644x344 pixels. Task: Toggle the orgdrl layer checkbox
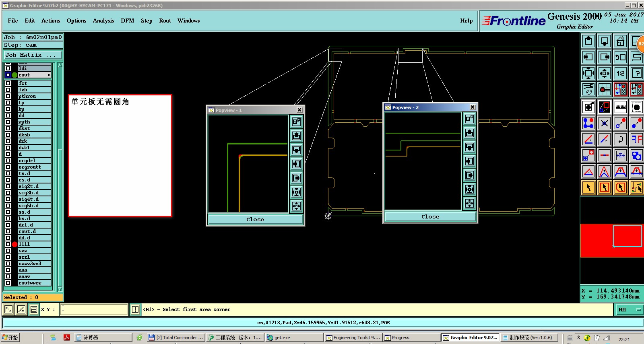pyautogui.click(x=8, y=161)
